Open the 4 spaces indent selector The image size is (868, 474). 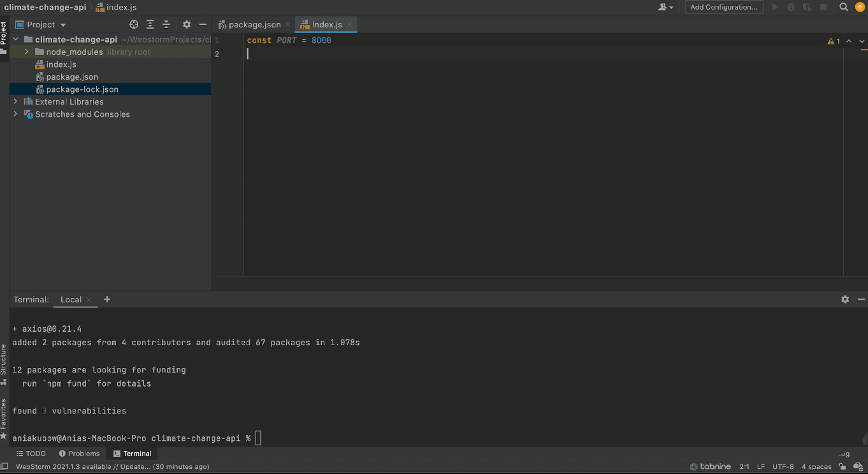(x=816, y=466)
